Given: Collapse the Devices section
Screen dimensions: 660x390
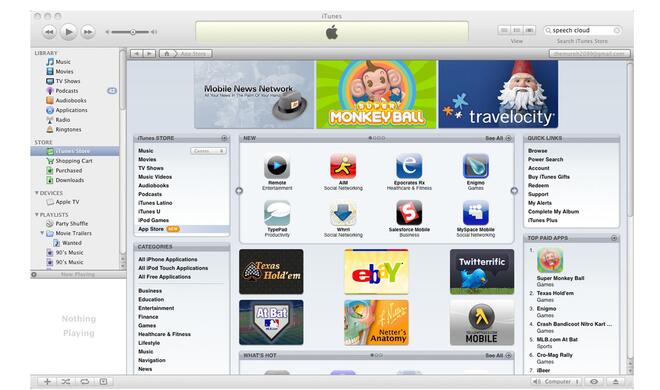Looking at the screenshot, I should coord(37,193).
